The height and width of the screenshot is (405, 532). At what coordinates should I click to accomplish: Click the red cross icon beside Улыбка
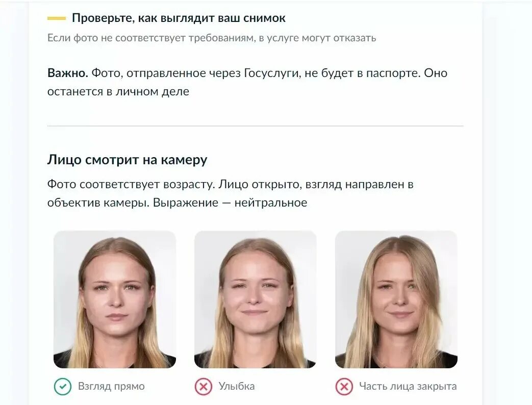coord(203,386)
